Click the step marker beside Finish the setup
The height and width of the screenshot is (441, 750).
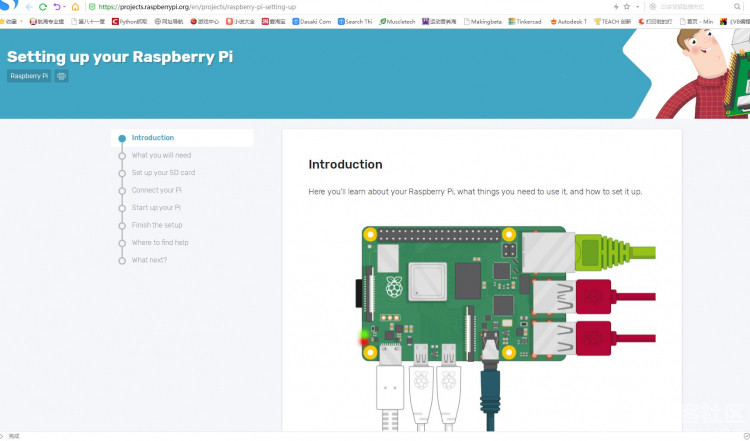click(122, 226)
